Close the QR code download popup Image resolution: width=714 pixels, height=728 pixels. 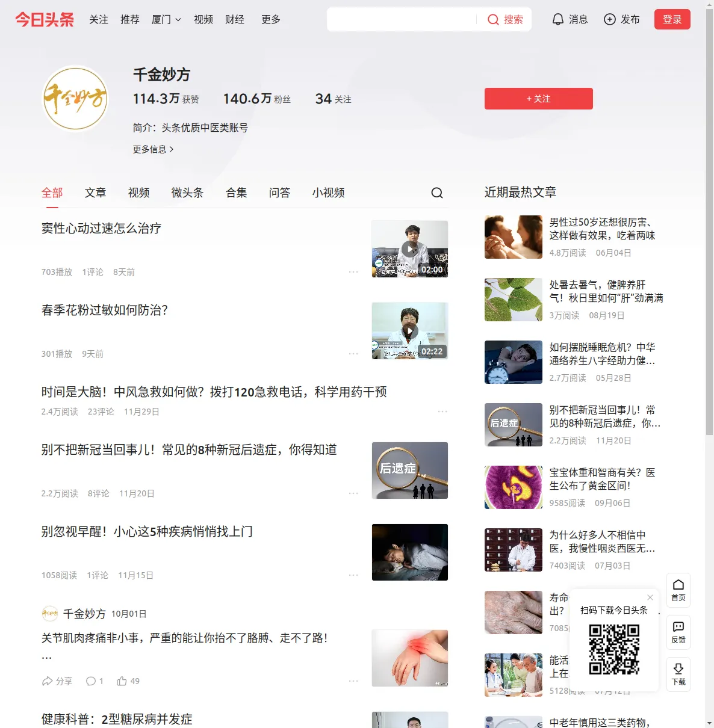coord(650,597)
